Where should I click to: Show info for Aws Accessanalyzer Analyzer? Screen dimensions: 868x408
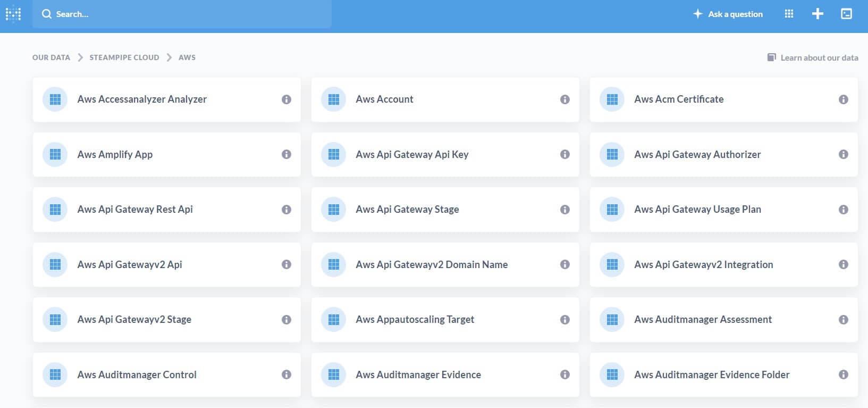pos(286,99)
